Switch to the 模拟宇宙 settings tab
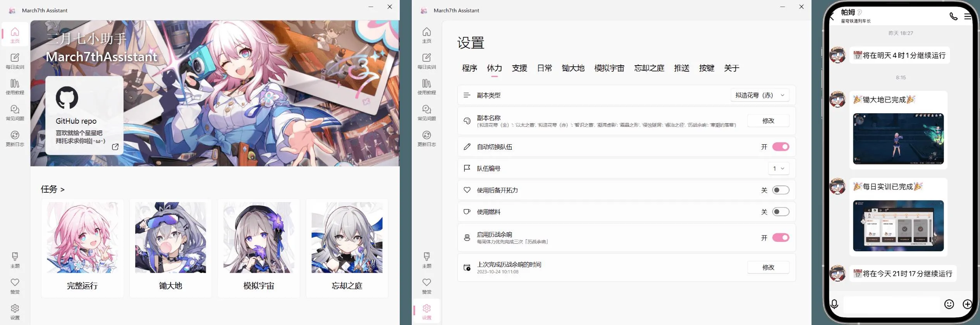Image resolution: width=980 pixels, height=325 pixels. (609, 68)
